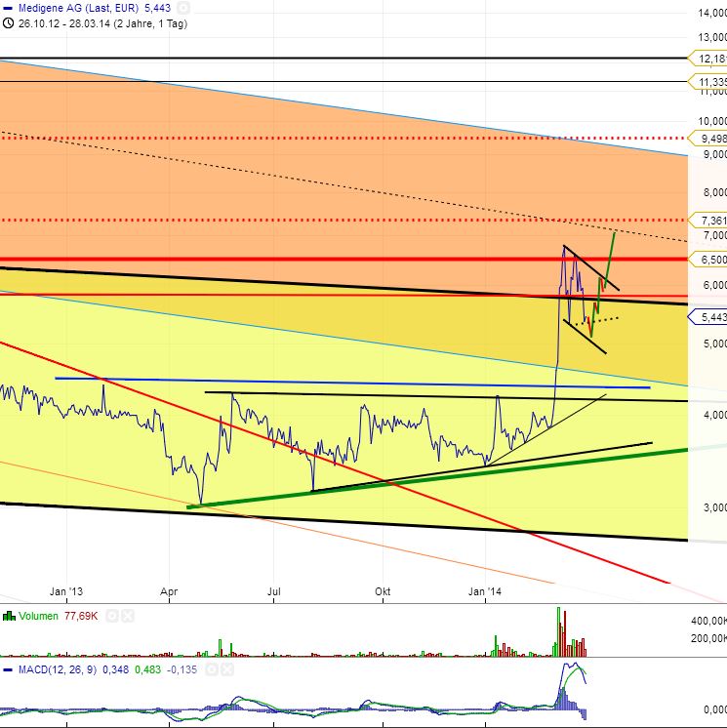
Task: Click the Okt time axis label
Action: click(x=383, y=591)
